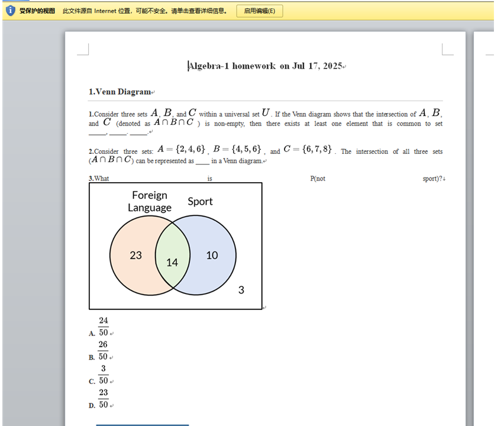Click the number 14 in the intersection
Image resolution: width=504 pixels, height=426 pixels.
tap(172, 262)
